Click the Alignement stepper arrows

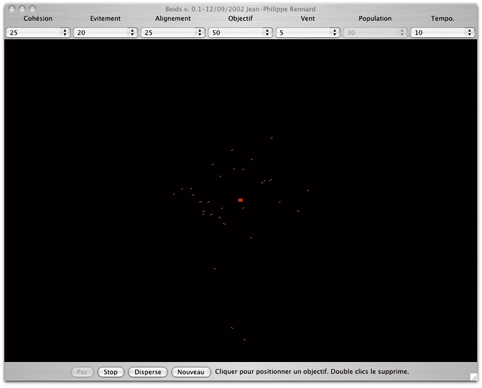click(200, 32)
